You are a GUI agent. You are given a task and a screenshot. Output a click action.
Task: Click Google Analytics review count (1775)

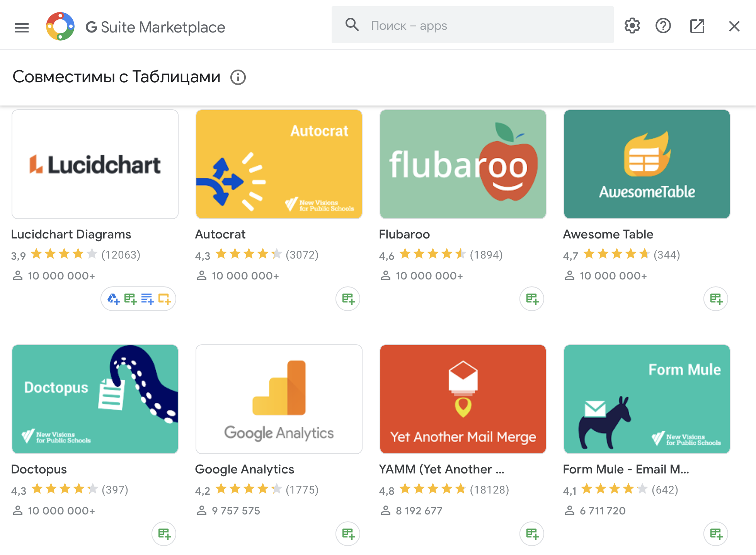point(302,490)
